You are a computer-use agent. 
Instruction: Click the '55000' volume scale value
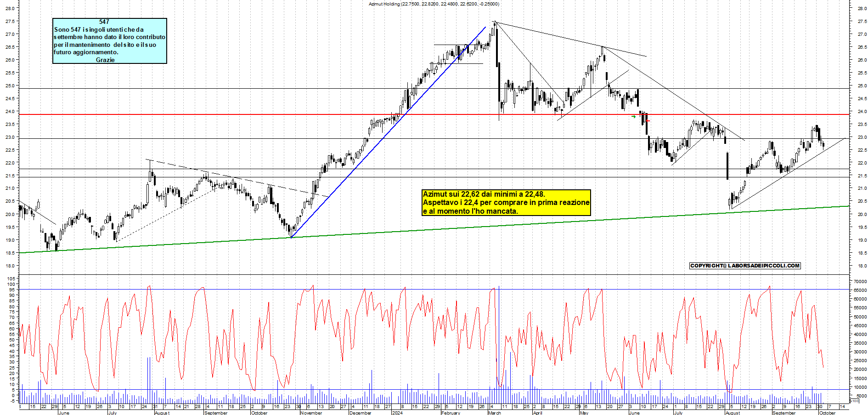click(x=860, y=308)
